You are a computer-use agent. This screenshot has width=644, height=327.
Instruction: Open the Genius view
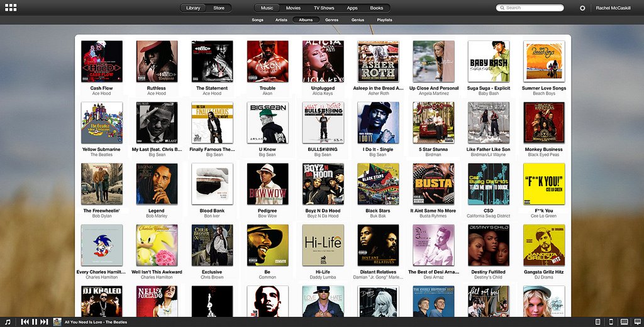pos(358,19)
